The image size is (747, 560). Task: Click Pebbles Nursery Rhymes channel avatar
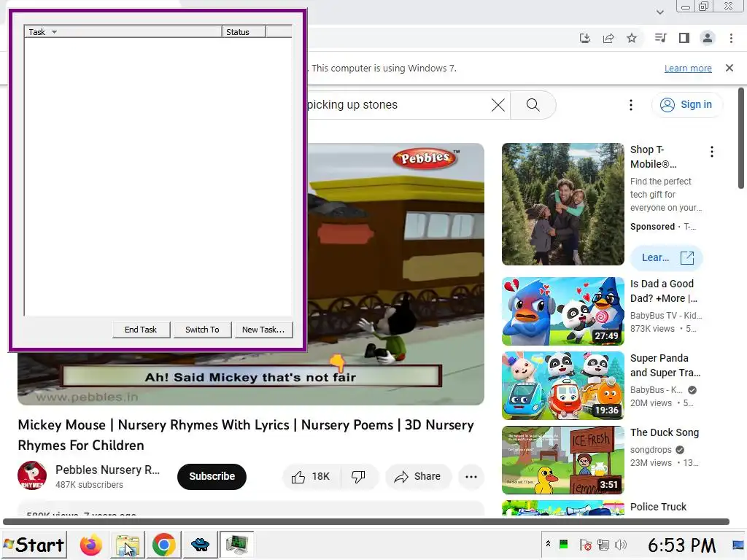coord(32,475)
